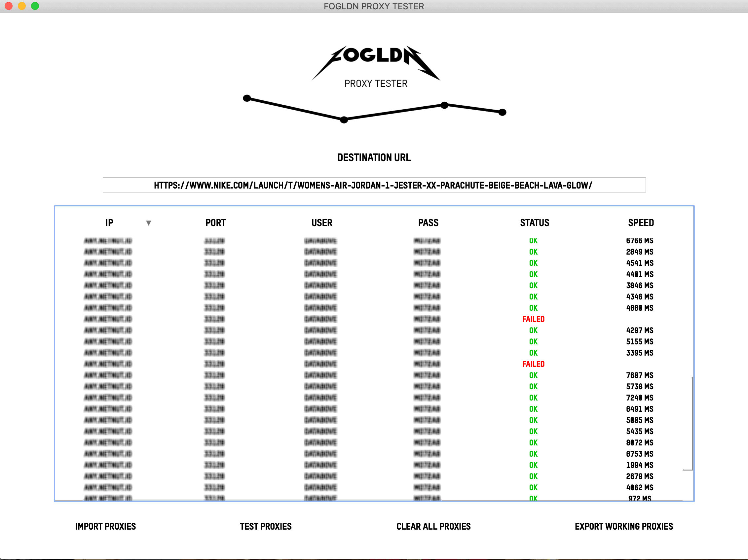The width and height of the screenshot is (748, 560).
Task: Click Clear All Proxies
Action: pyautogui.click(x=433, y=526)
